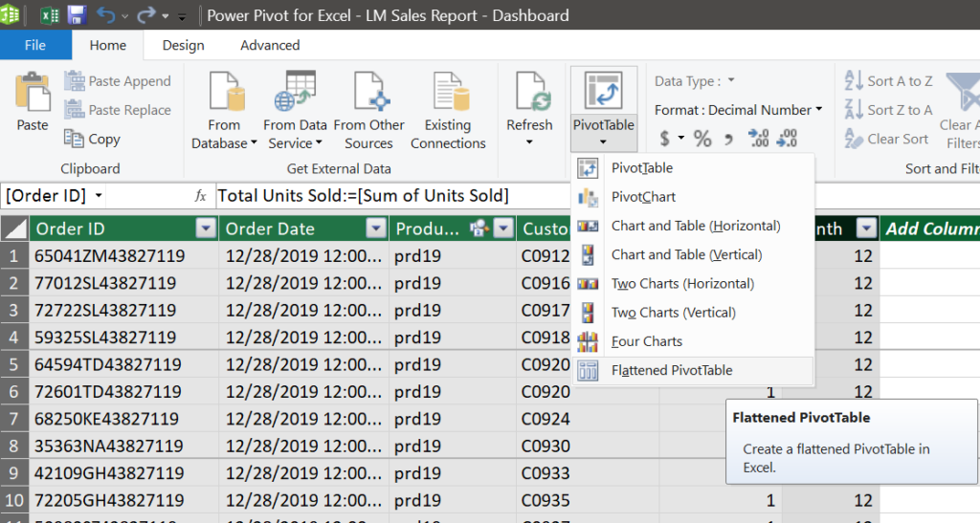Click Sort A to Z
Screen dimensions: 980x523
pyautogui.click(x=889, y=81)
